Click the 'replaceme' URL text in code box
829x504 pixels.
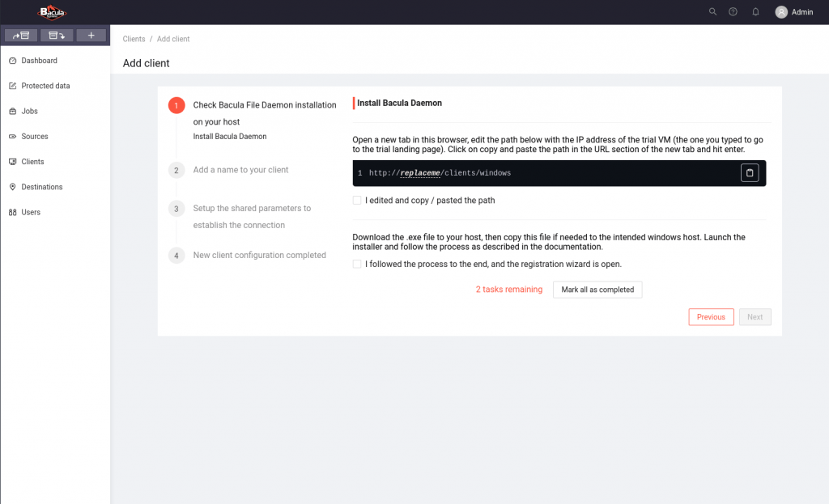(x=419, y=173)
